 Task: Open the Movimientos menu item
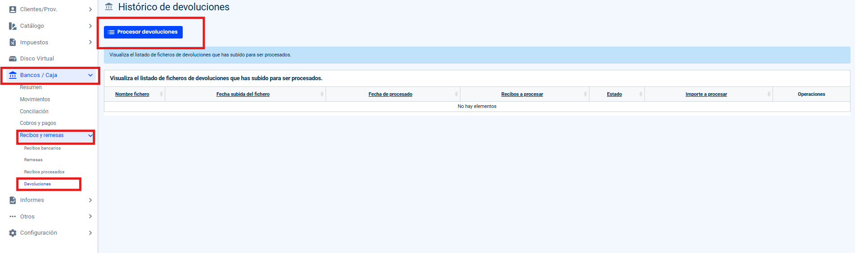pyautogui.click(x=35, y=99)
